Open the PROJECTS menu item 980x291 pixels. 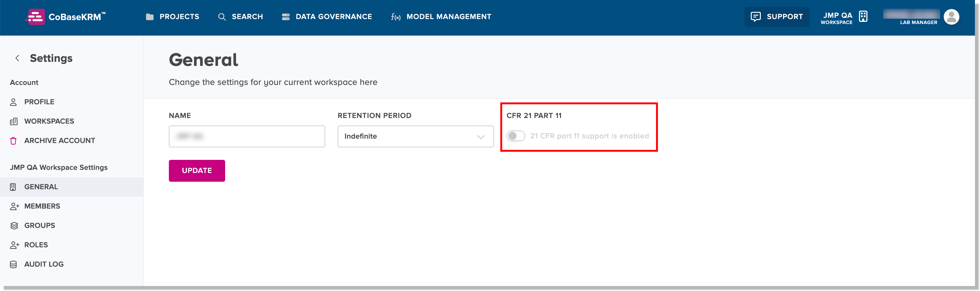pyautogui.click(x=179, y=17)
